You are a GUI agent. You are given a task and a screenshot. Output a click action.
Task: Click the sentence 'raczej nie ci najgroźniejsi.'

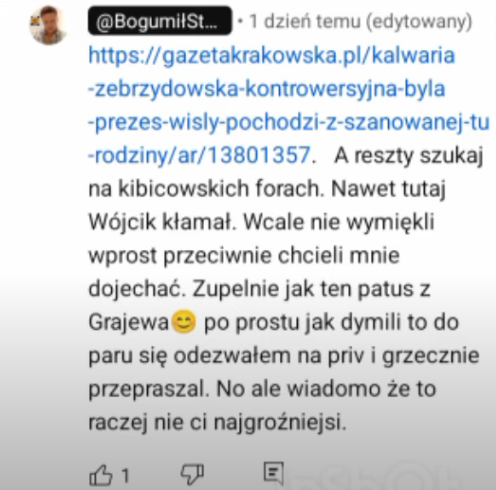tap(218, 422)
